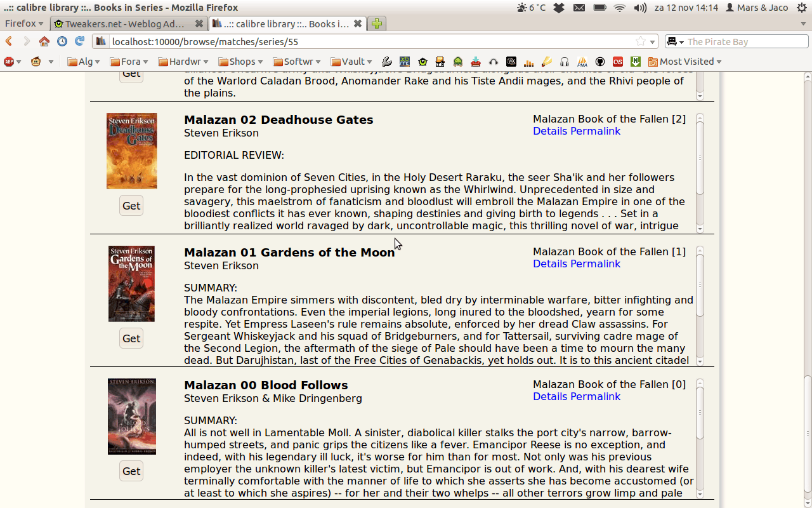
Task: Open a new tab with plus button
Action: pos(377,23)
